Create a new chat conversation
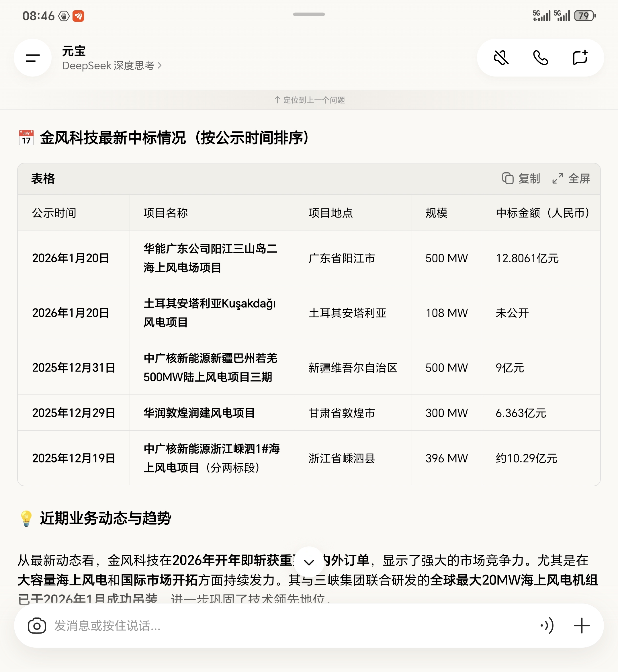 (x=580, y=58)
